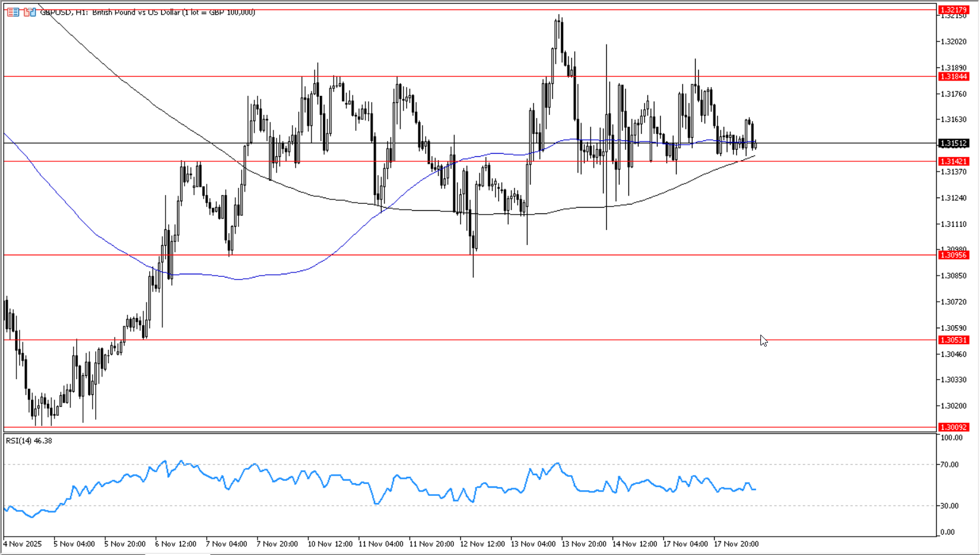This screenshot has width=980, height=555.
Task: Select the 1.30531 red price level label
Action: [x=953, y=340]
